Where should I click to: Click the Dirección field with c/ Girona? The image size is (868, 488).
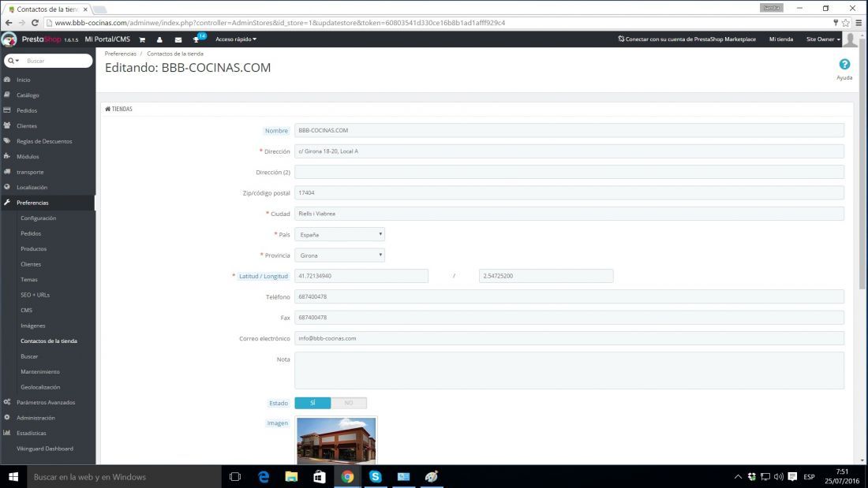[x=569, y=151]
